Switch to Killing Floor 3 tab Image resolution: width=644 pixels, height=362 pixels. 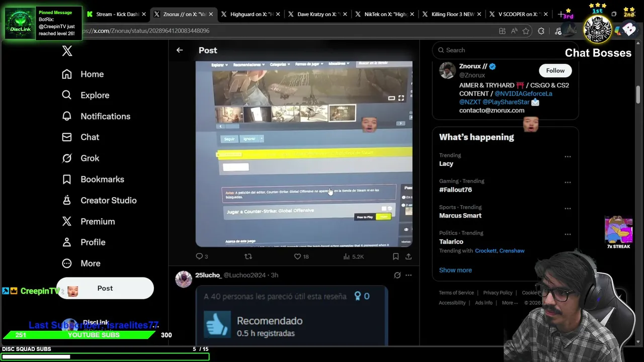click(x=451, y=14)
